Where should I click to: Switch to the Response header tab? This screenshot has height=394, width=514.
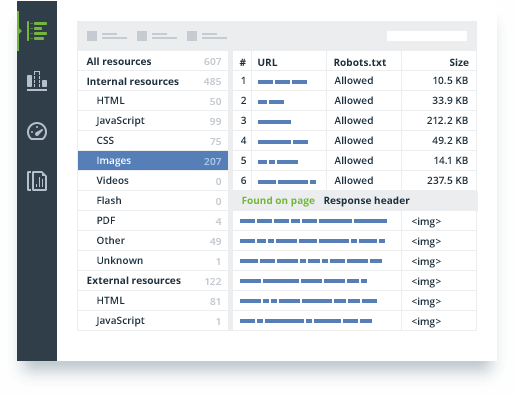coord(367,200)
